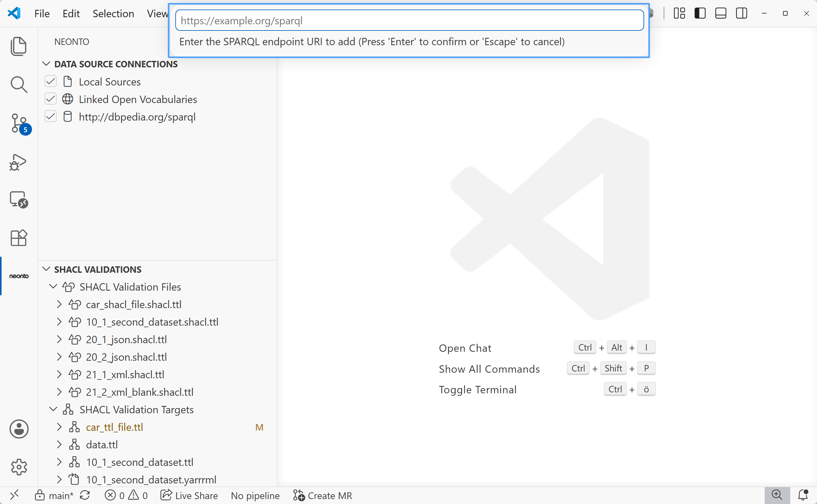Open the Extensions view
The height and width of the screenshot is (504, 817).
pyautogui.click(x=19, y=238)
